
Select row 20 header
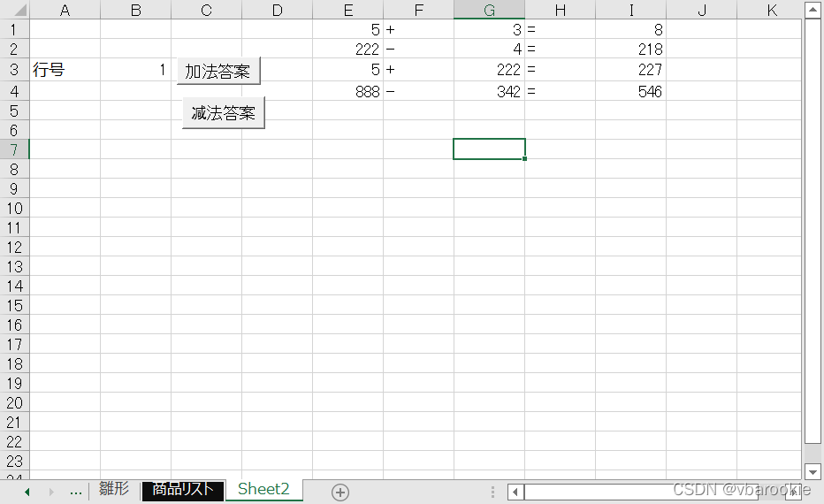coord(14,402)
